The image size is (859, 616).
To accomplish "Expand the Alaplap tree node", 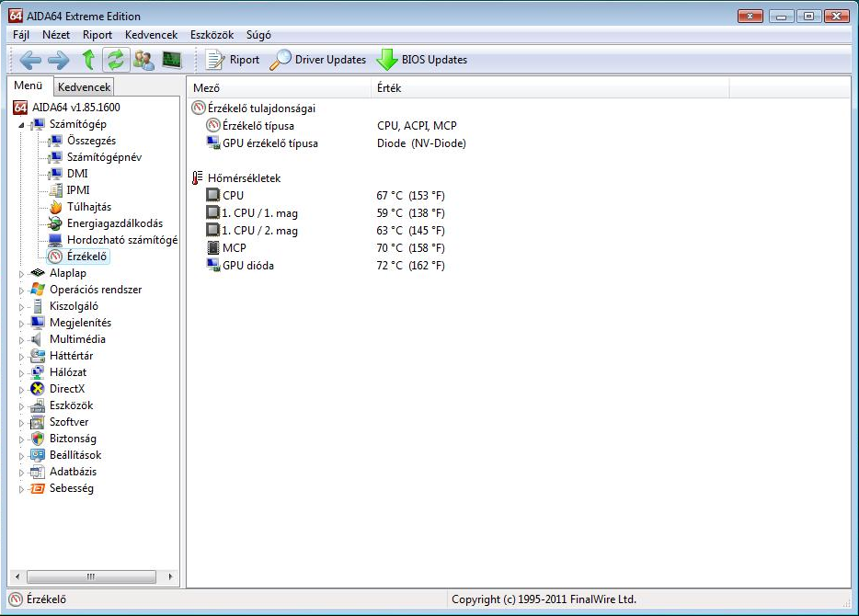I will [x=21, y=274].
